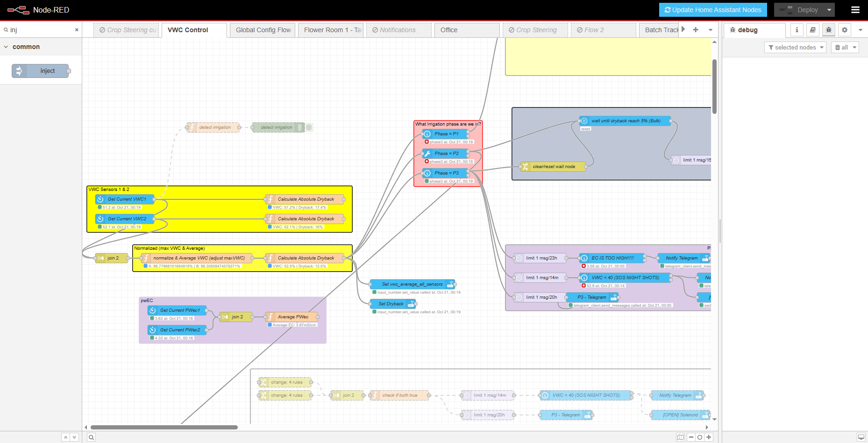Click the palette node search field
Viewport: 868px width, 443px height.
click(x=41, y=30)
